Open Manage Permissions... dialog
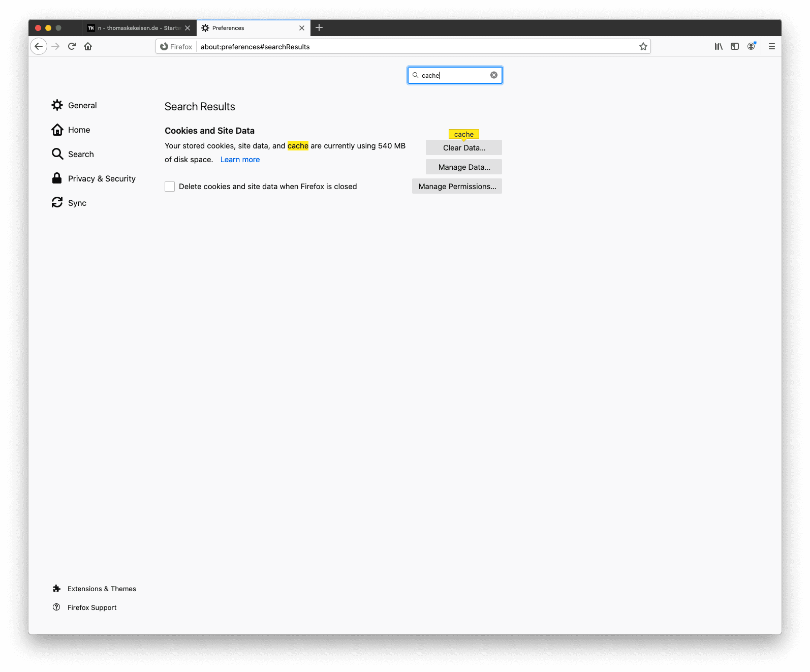 point(457,186)
